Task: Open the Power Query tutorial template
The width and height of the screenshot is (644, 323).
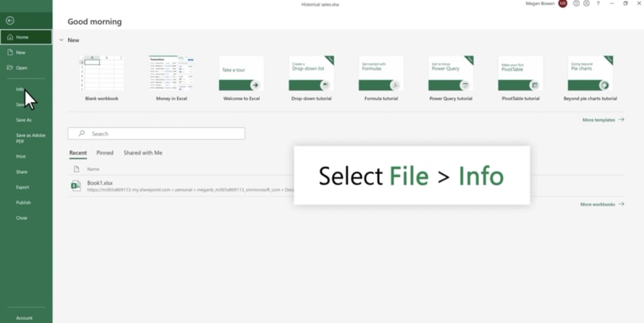Action: pos(450,78)
